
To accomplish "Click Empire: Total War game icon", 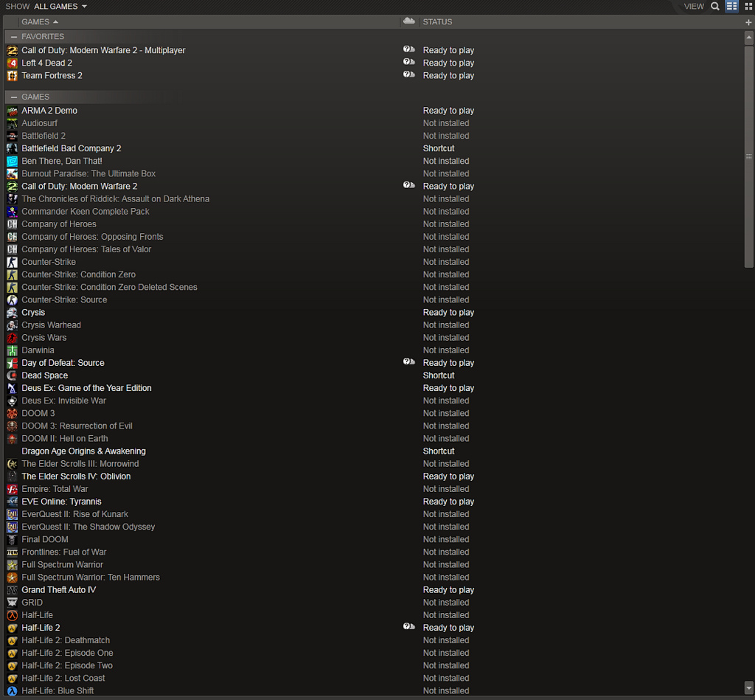I will click(x=12, y=489).
